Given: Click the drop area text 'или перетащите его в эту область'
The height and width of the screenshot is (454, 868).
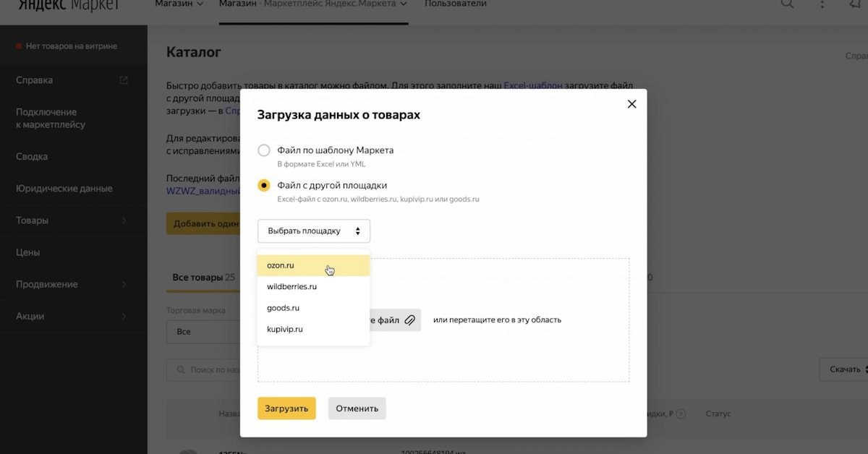Looking at the screenshot, I should (x=497, y=320).
